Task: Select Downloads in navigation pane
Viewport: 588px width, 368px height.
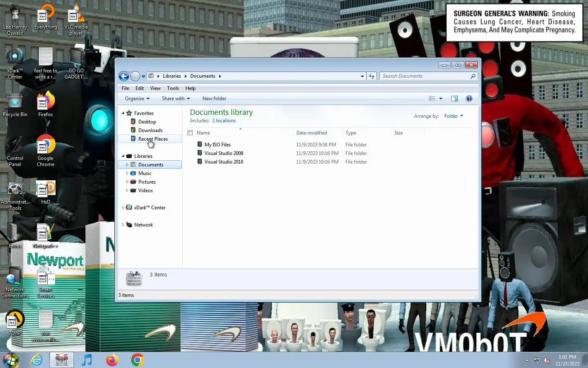Action: [x=149, y=130]
